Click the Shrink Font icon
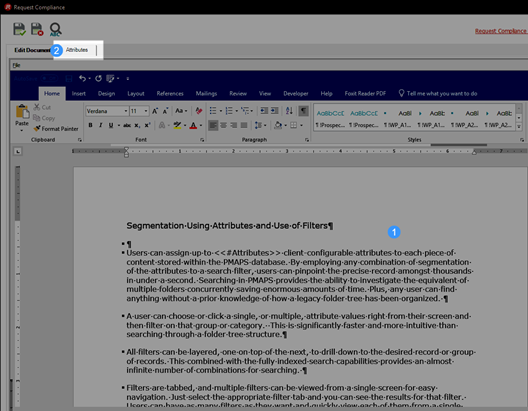Screen dimensions: 528x411 click(x=165, y=111)
